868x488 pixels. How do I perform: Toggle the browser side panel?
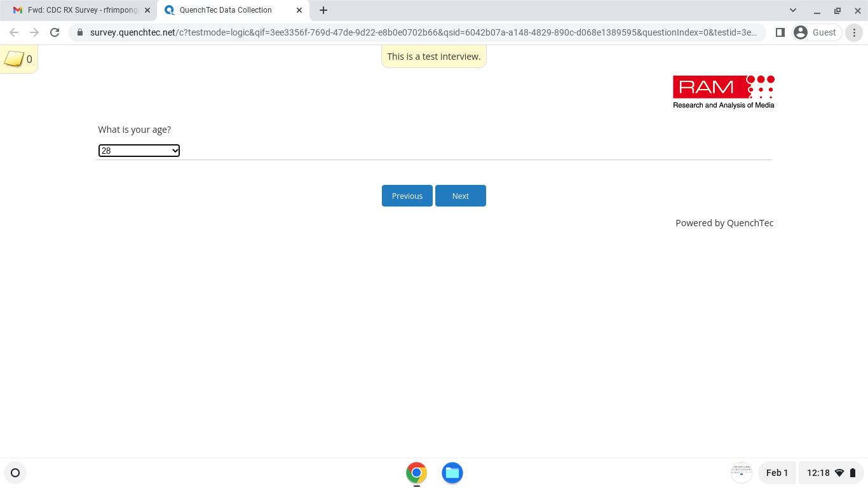(780, 32)
